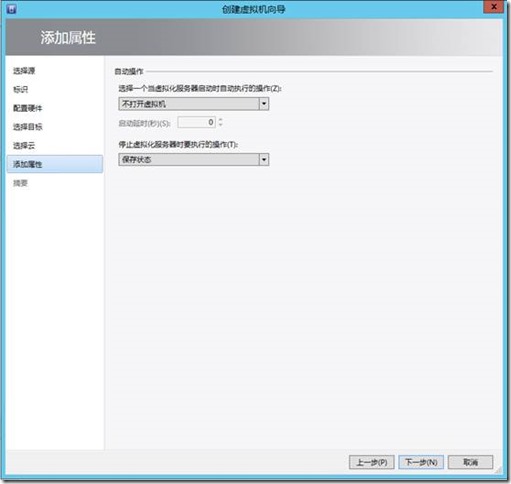The height and width of the screenshot is (484, 511).
Task: Click the 选择一个当虚拟化服务器启动时 label
Action: coord(200,88)
